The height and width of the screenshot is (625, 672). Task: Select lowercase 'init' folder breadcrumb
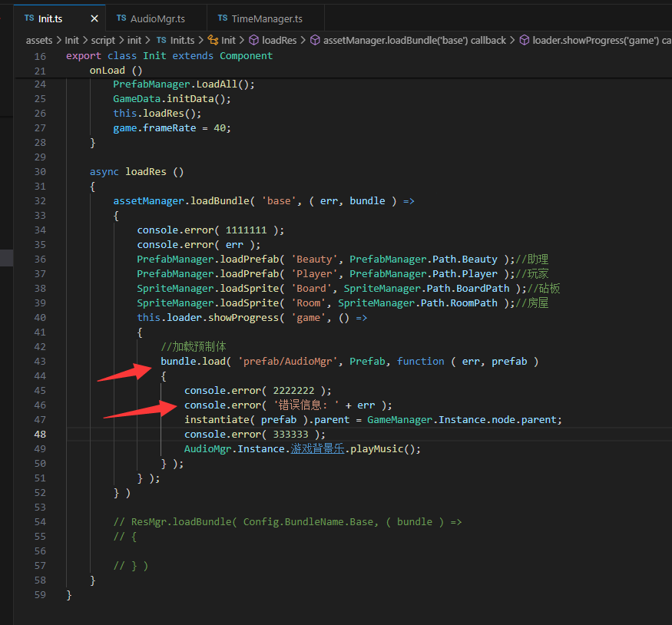(134, 40)
